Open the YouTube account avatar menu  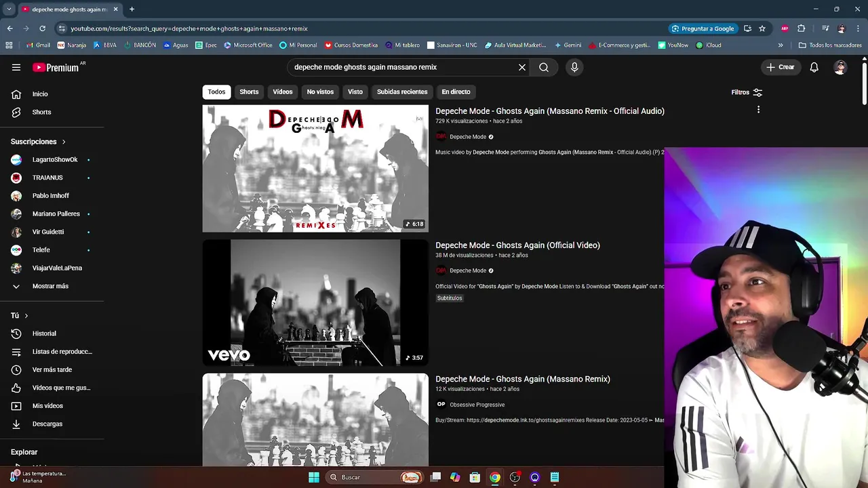click(840, 67)
